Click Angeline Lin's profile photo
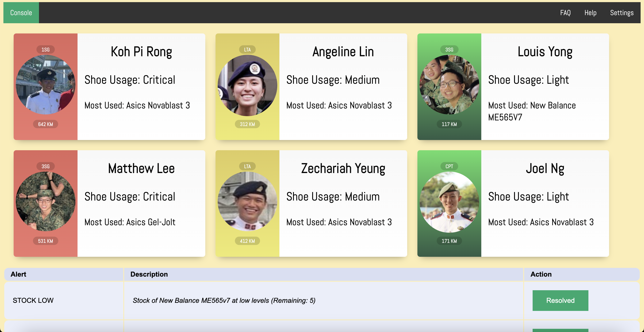Screen dimensions: 644x332 247,85
